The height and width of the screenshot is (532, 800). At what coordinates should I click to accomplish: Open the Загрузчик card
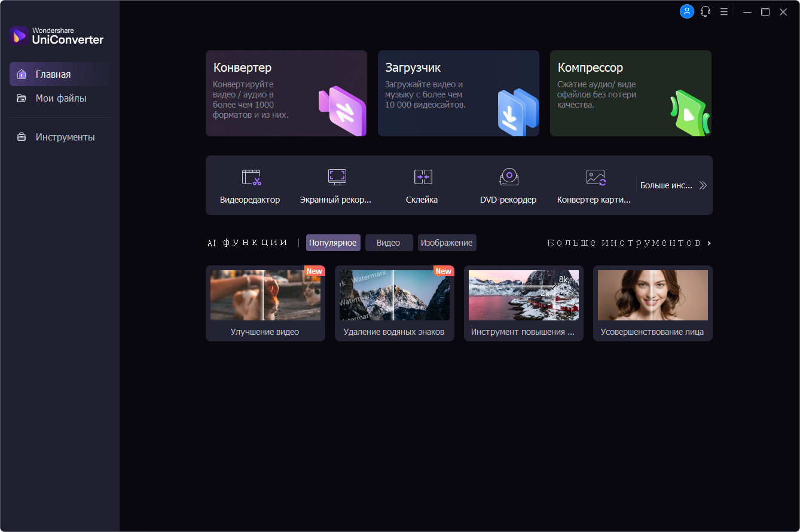click(459, 93)
